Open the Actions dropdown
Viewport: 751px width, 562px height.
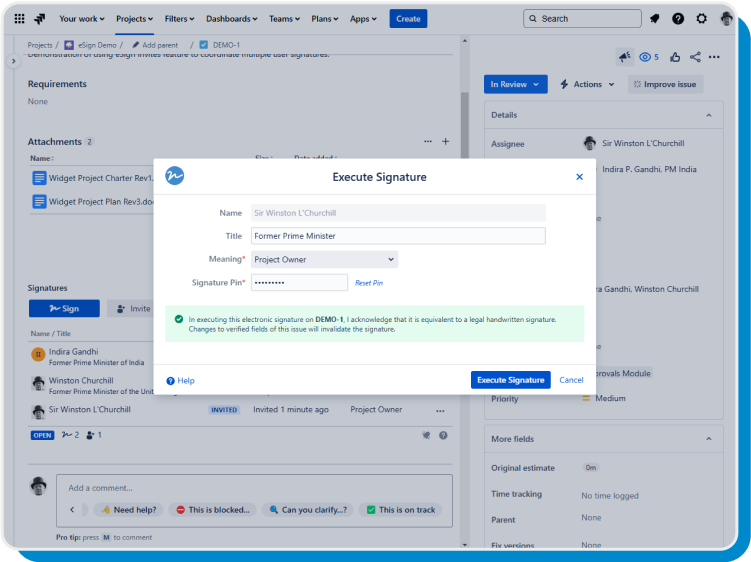(587, 84)
